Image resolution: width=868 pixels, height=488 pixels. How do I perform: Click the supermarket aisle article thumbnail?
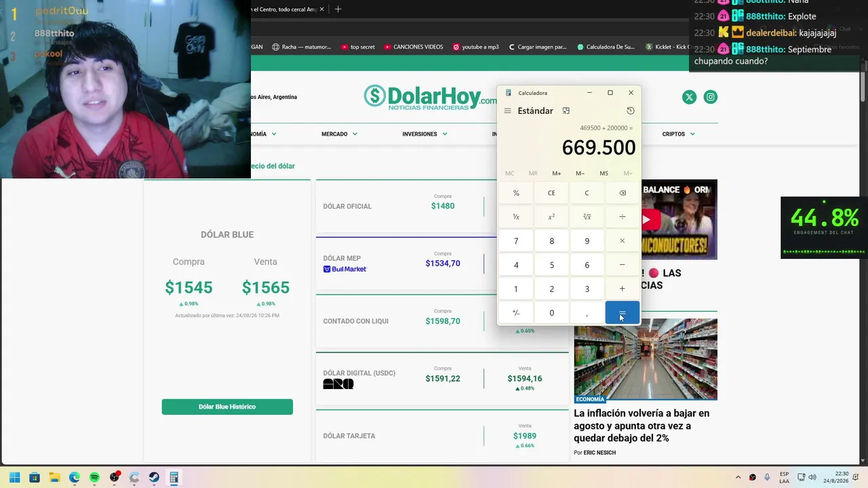coord(646,359)
